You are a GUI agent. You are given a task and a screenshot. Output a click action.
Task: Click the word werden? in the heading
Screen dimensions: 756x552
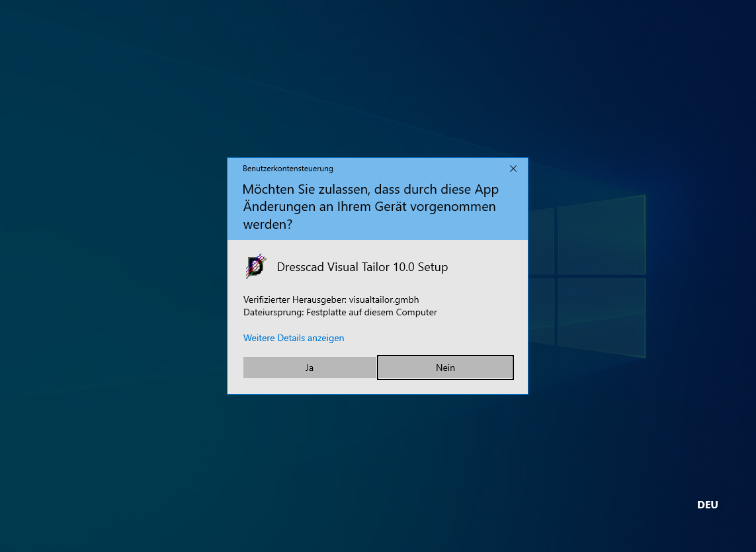pos(268,224)
